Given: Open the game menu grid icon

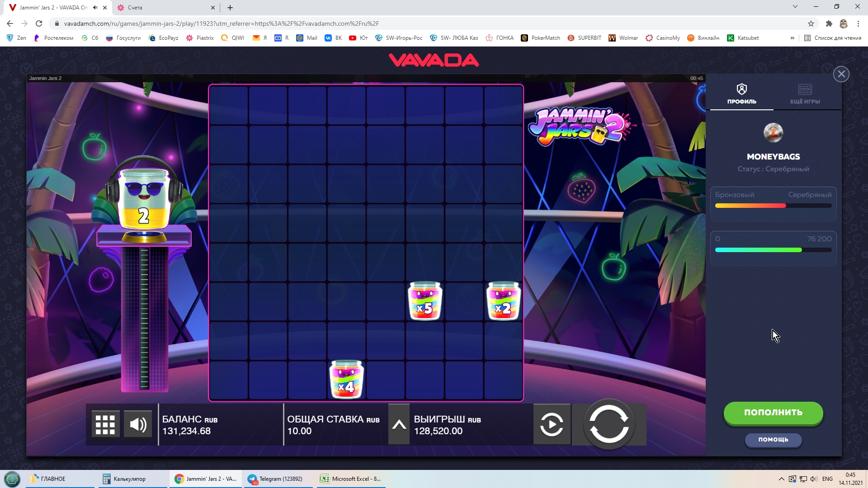Looking at the screenshot, I should click(x=105, y=424).
